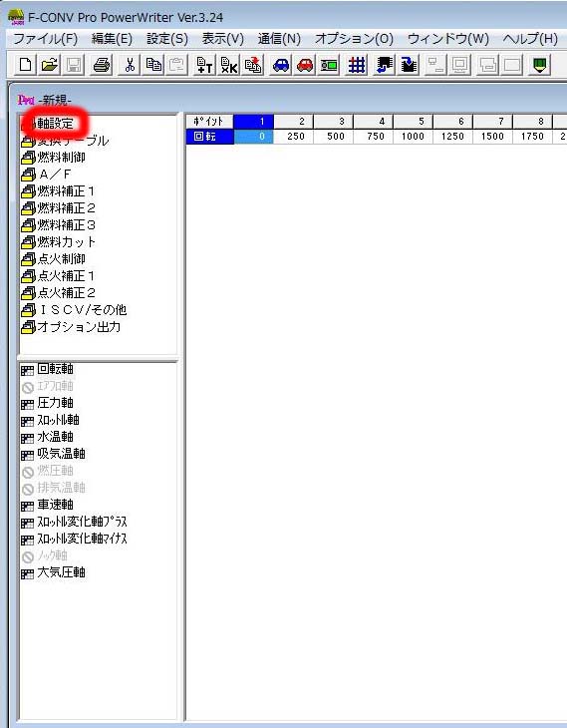Viewport: 567px width, 728px height.
Task: Click the disabled 排気温軸 entry
Action: (54, 488)
